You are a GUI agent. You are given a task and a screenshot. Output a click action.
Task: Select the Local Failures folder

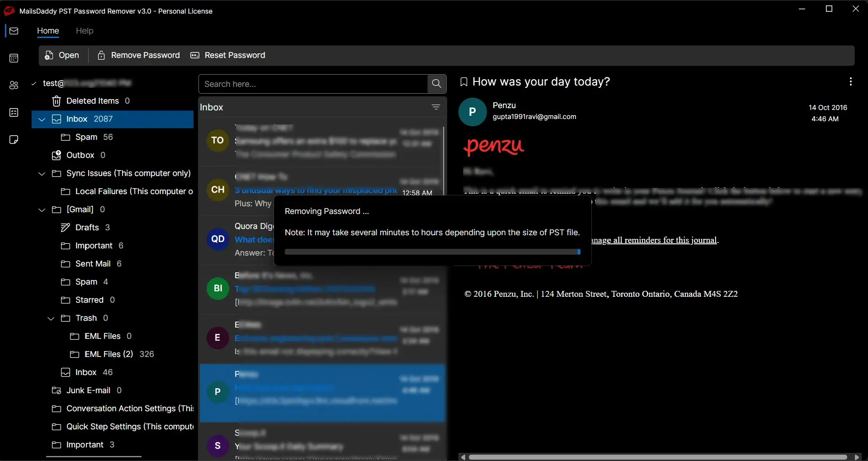click(113, 191)
